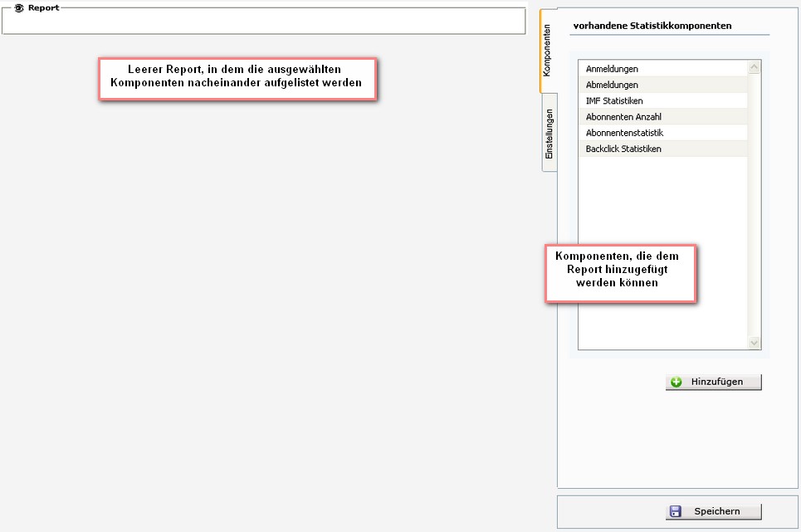This screenshot has height=532, width=801.
Task: Click the list scrollbar down arrow
Action: (x=754, y=343)
